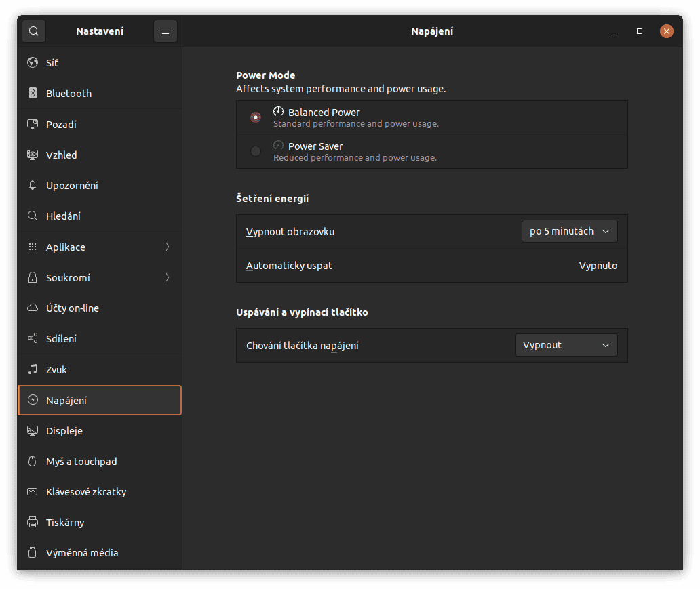Click the Sdílení share icon
700x589 pixels.
[32, 339]
